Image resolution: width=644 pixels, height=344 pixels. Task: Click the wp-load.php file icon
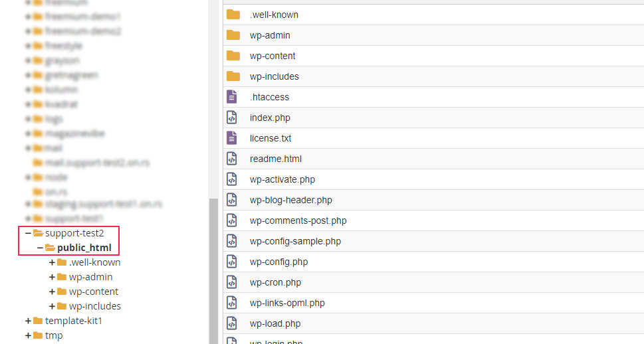pos(232,323)
